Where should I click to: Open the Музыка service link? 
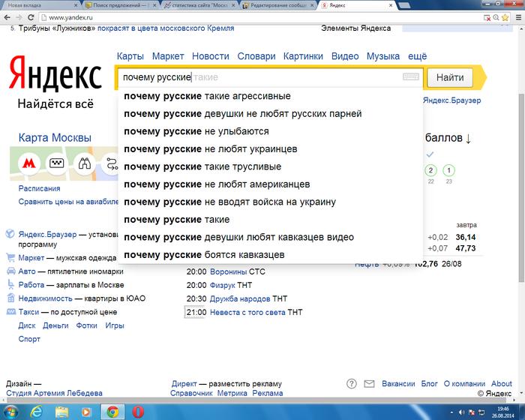[x=383, y=56]
